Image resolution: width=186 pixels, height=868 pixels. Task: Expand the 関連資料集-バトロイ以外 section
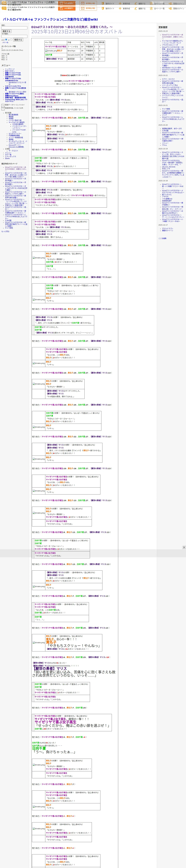coord(3,108)
